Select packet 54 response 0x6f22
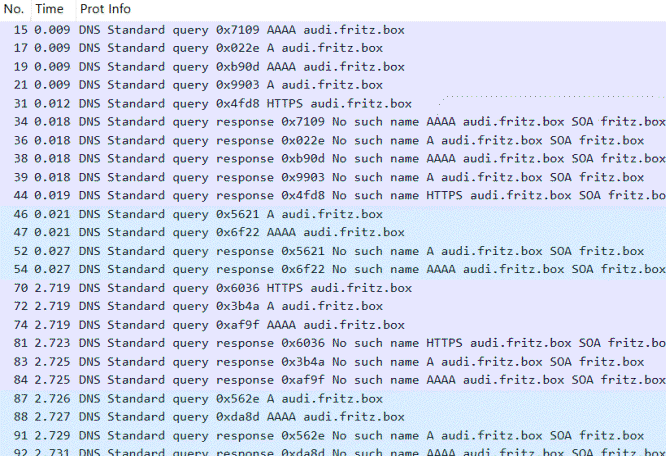This screenshot has width=666, height=456. point(333,269)
